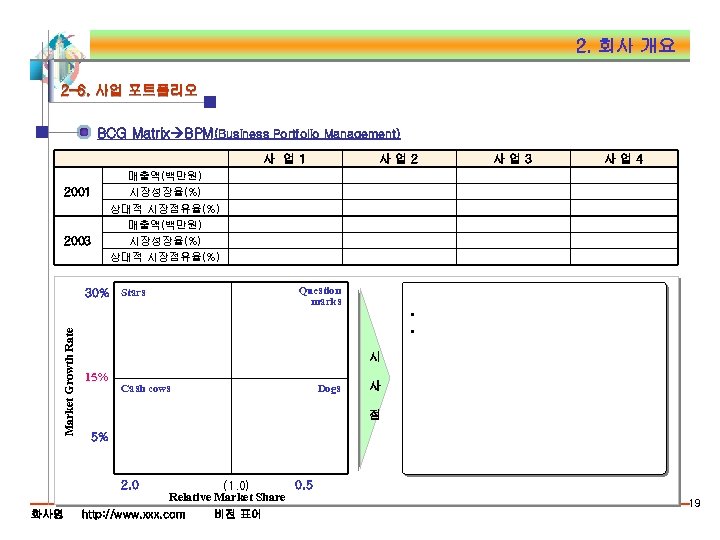Click the page number '19'
The height and width of the screenshot is (540, 720).
coord(695,503)
